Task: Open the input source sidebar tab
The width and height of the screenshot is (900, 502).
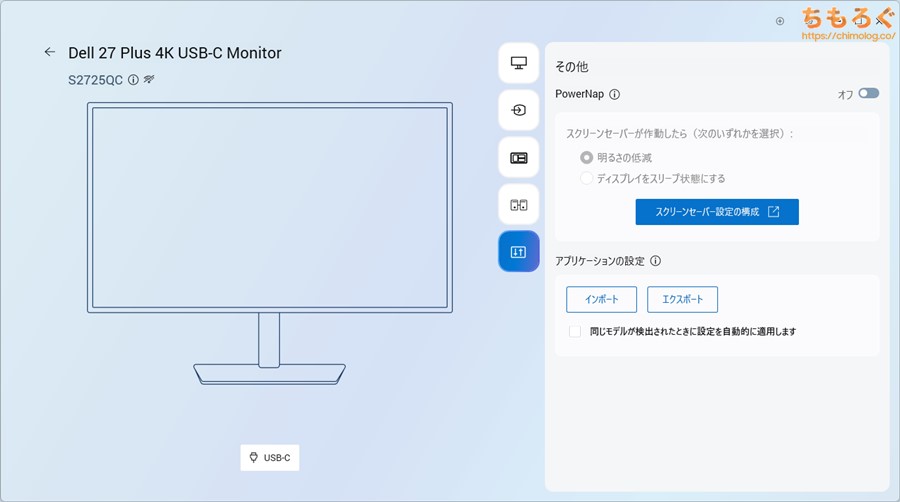Action: pyautogui.click(x=518, y=110)
